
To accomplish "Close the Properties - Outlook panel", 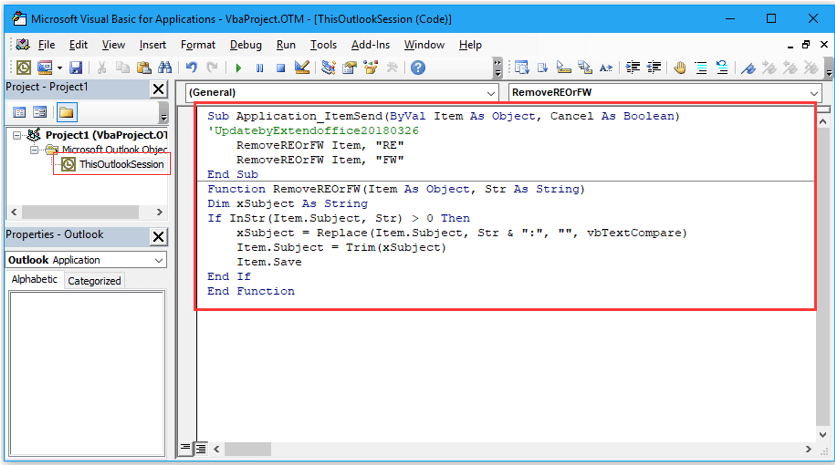I will (158, 236).
